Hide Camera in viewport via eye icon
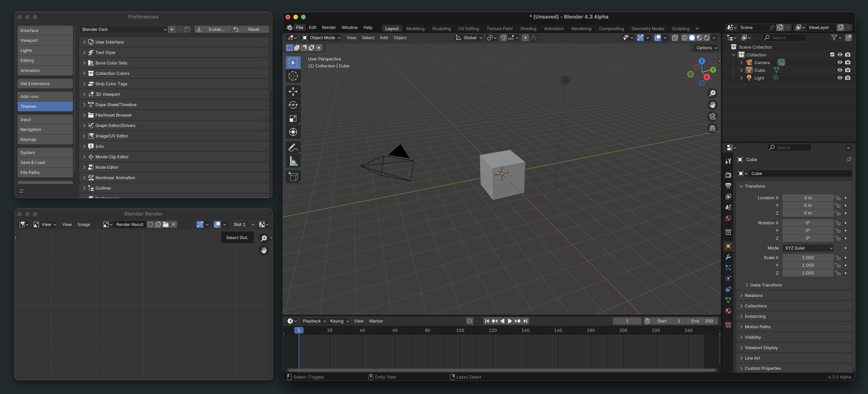 [x=840, y=62]
